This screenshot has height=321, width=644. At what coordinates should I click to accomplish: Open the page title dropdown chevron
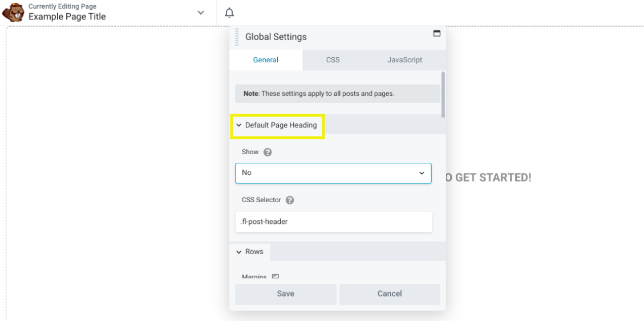[x=201, y=13]
